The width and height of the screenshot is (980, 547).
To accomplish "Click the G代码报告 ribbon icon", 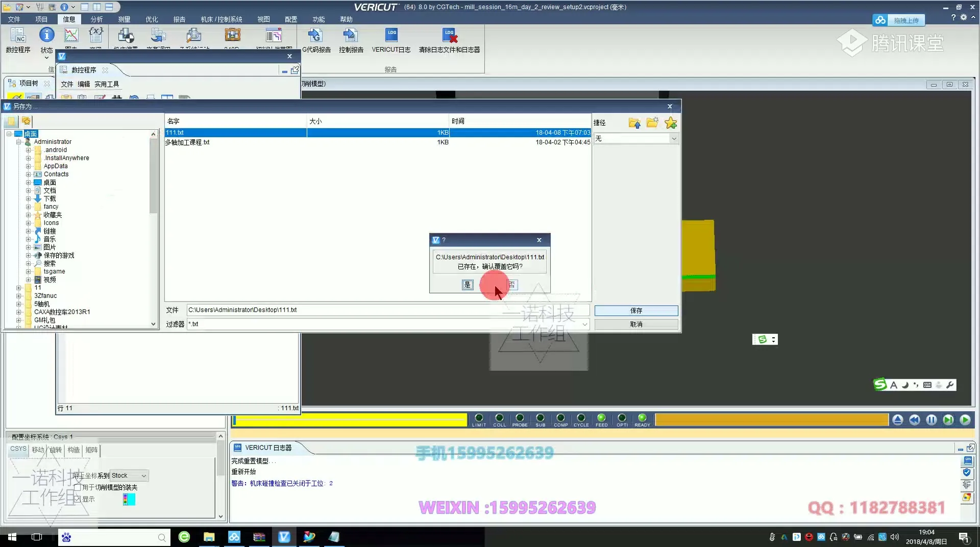I will 316,36.
